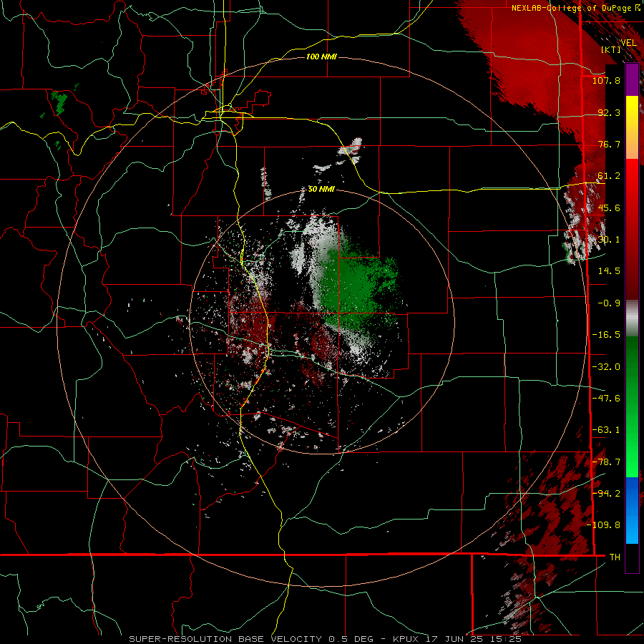644x644 pixels.
Task: Click the Super-Resolution Base Velocity caption
Action: tap(326, 639)
